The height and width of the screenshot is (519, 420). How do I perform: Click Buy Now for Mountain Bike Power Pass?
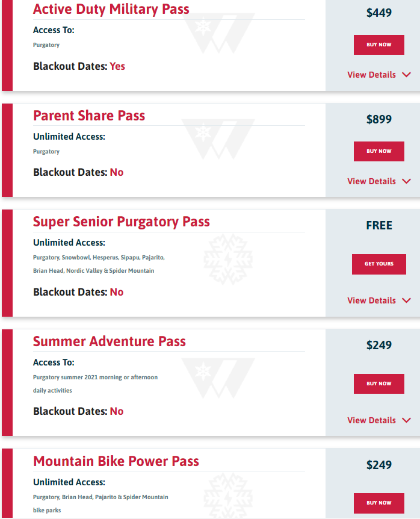tap(378, 503)
